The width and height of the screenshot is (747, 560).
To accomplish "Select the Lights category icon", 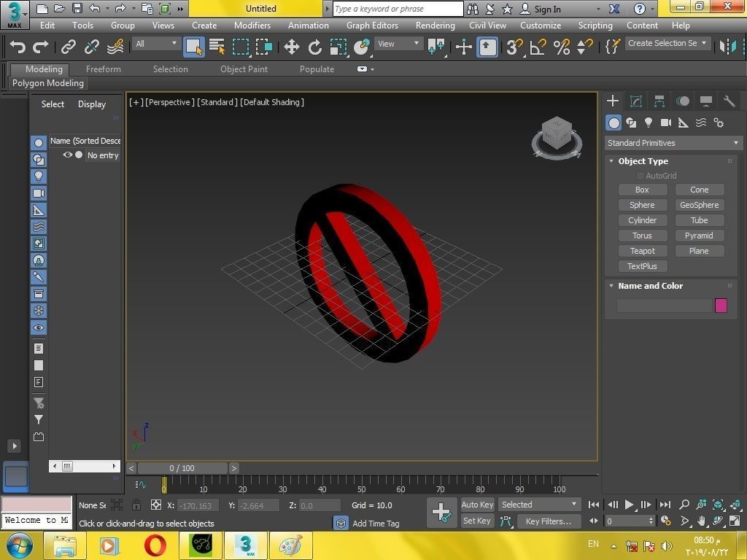I will pyautogui.click(x=649, y=122).
